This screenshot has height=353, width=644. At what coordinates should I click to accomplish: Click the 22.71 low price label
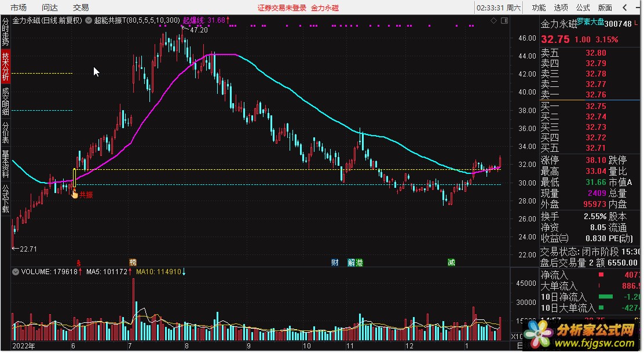(x=28, y=249)
